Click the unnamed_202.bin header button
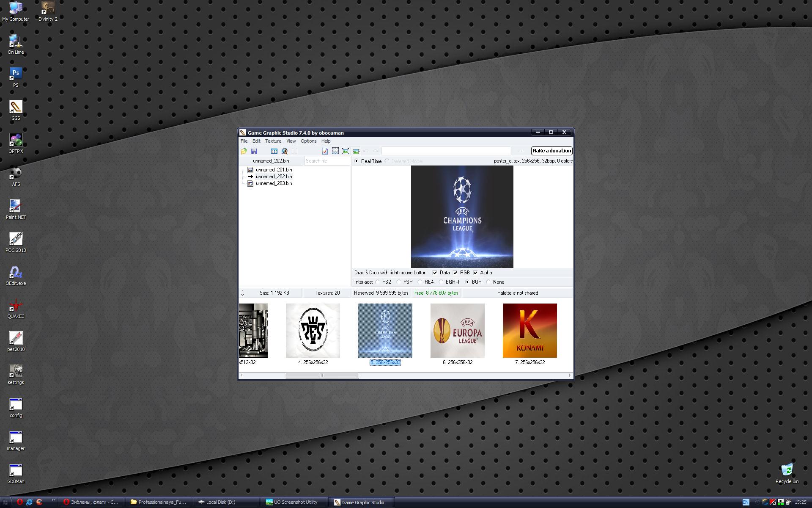Image resolution: width=812 pixels, height=508 pixels. pyautogui.click(x=271, y=161)
